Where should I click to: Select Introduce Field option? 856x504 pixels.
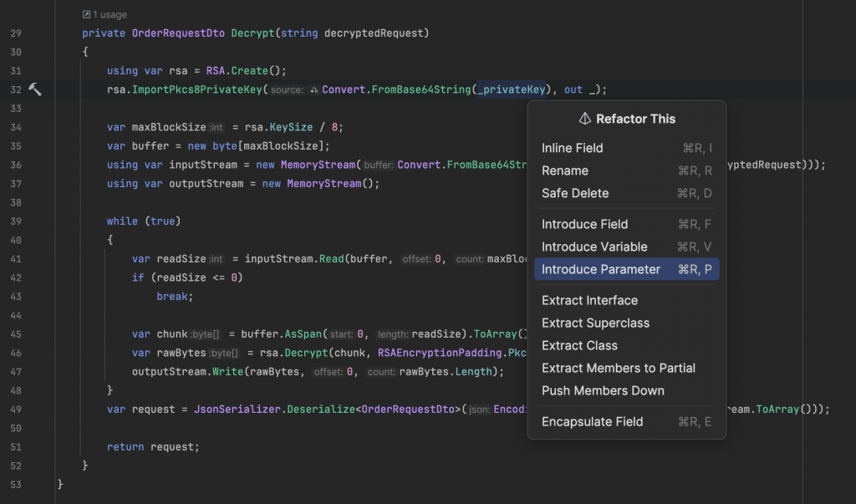tap(584, 224)
